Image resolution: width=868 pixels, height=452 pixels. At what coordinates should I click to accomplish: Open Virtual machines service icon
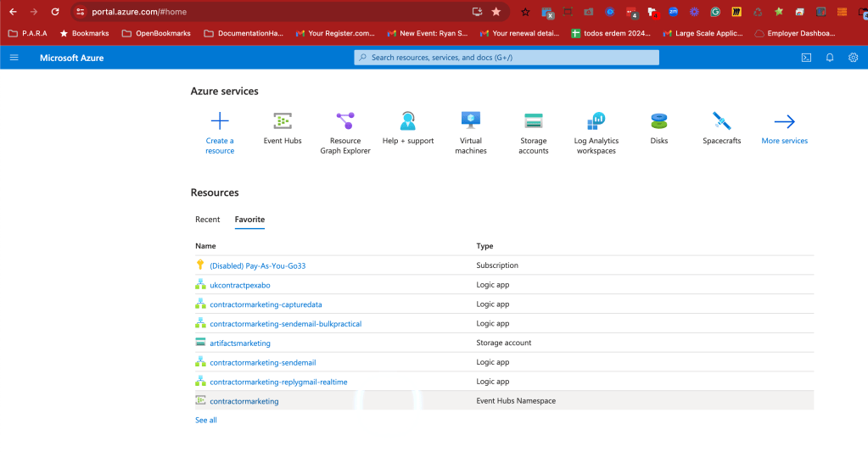[471, 120]
